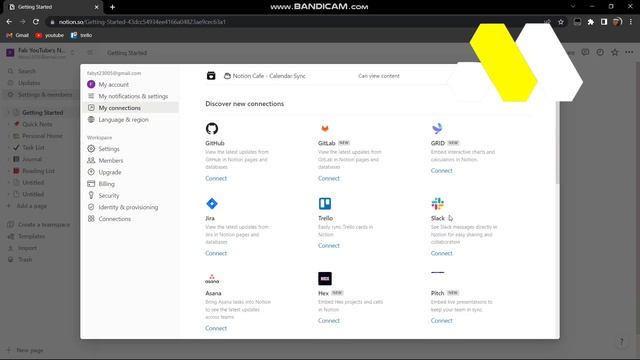Open a new browser tab
Viewport: 640px width, 360px height.
(112, 7)
